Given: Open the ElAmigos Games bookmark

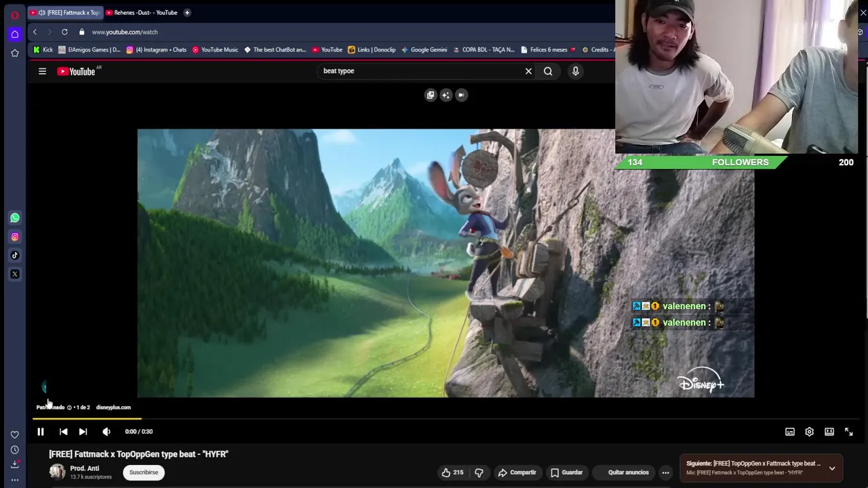Looking at the screenshot, I should (x=90, y=49).
